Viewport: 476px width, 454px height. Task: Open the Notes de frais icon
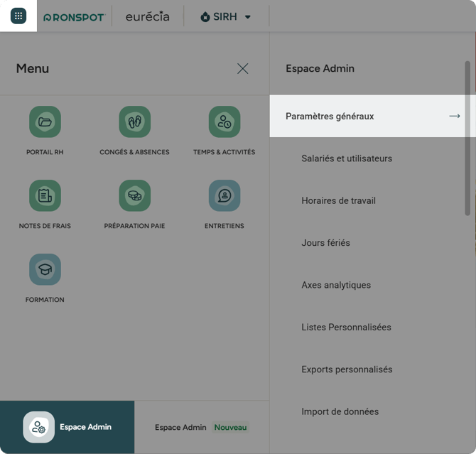tap(45, 196)
